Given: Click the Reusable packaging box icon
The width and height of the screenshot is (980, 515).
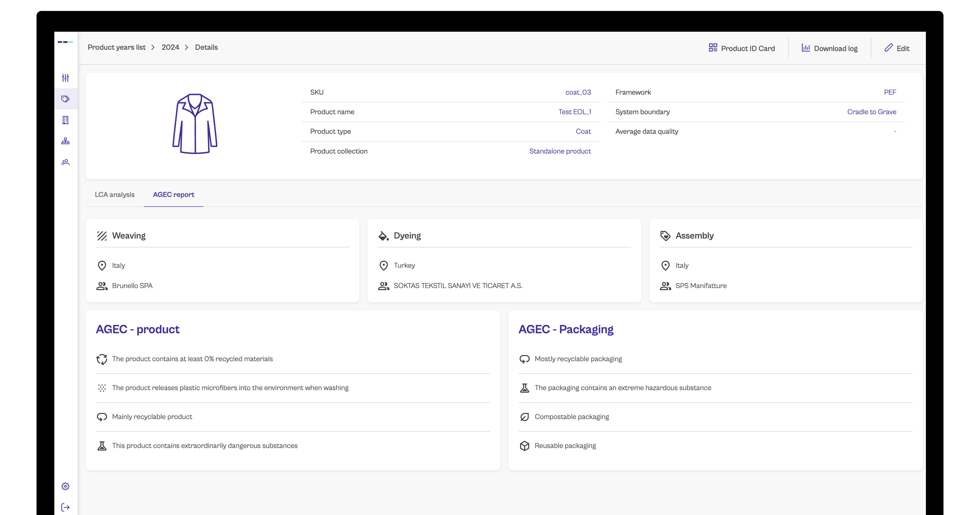Looking at the screenshot, I should point(524,445).
